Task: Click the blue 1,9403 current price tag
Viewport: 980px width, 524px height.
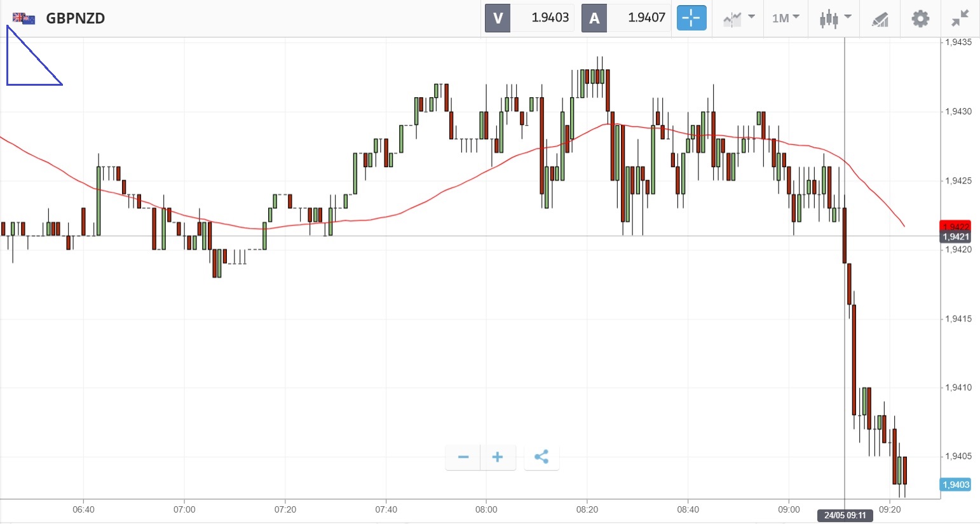Action: [955, 485]
